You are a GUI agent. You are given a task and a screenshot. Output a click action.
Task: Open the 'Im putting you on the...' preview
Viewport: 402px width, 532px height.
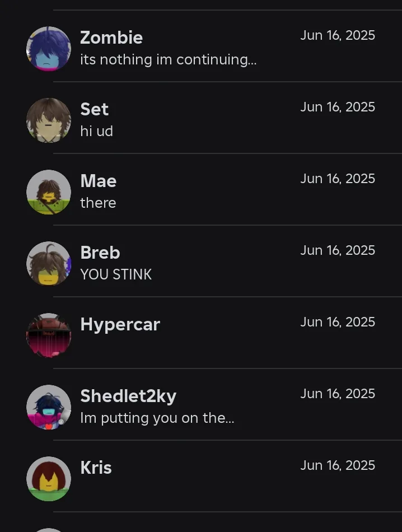tap(157, 418)
